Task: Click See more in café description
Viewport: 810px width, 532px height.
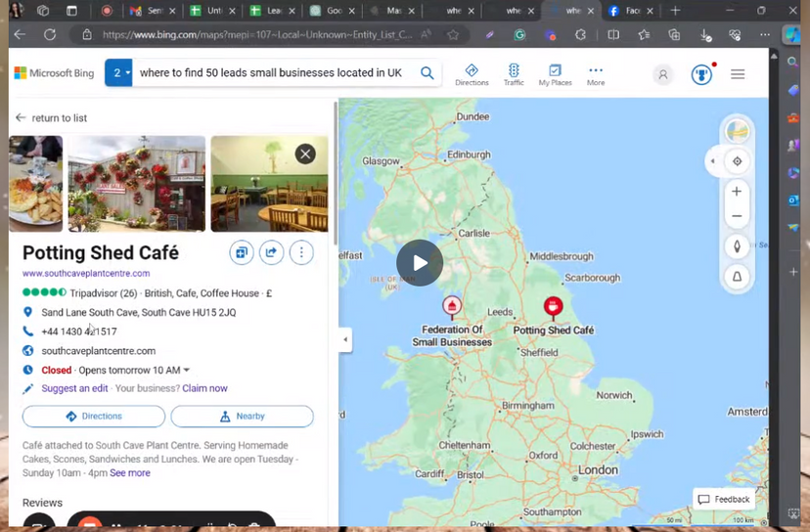Action: click(130, 473)
